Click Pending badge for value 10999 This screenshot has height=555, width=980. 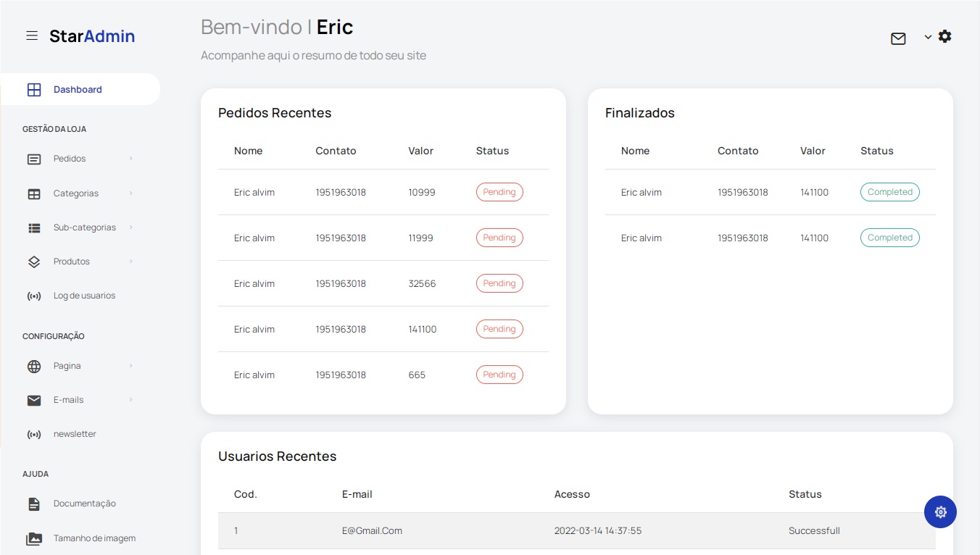coord(499,192)
